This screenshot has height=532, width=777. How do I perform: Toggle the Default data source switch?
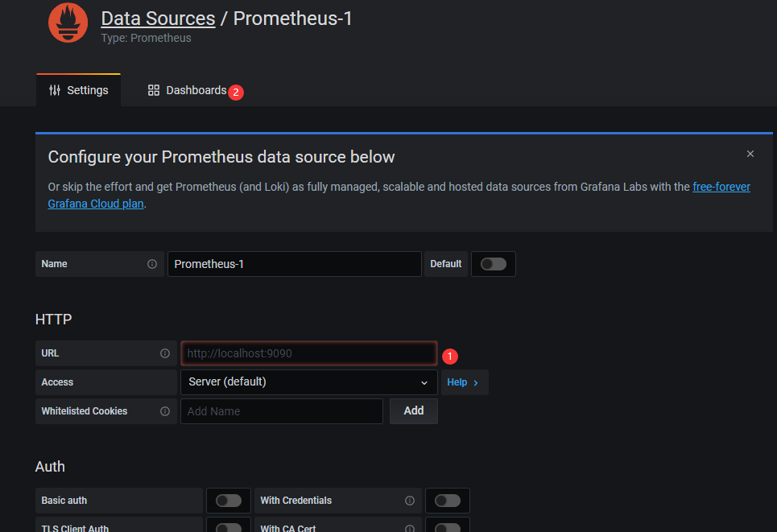pyautogui.click(x=494, y=264)
